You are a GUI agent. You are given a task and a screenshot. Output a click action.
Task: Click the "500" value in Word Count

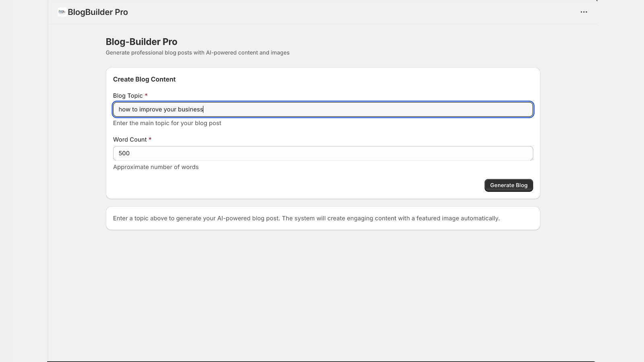(x=124, y=153)
